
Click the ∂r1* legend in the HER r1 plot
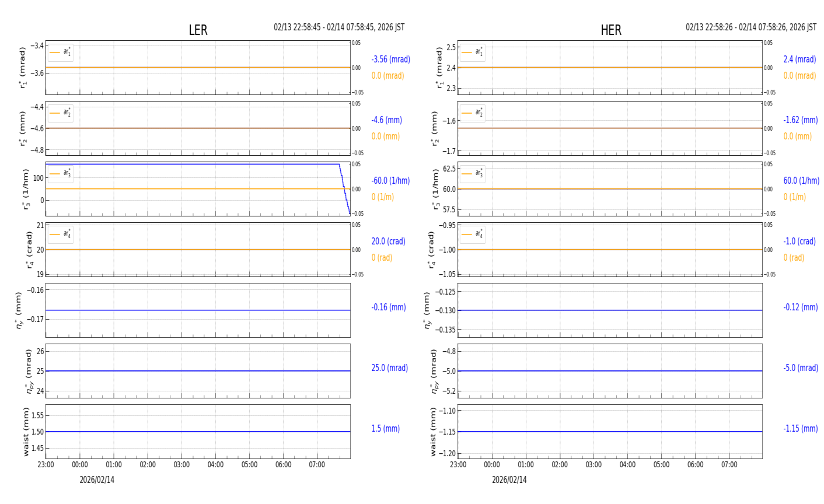pyautogui.click(x=473, y=52)
